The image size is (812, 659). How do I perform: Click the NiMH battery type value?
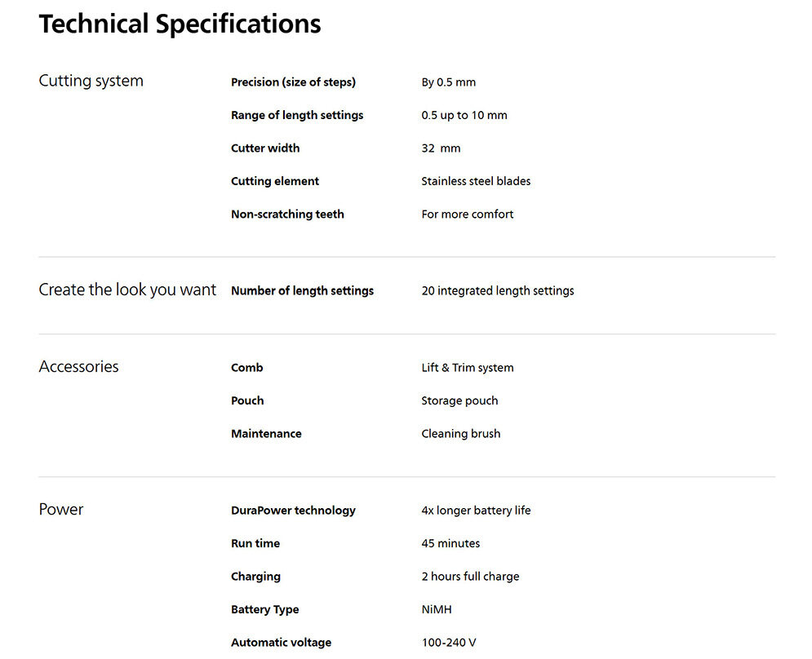tap(437, 609)
